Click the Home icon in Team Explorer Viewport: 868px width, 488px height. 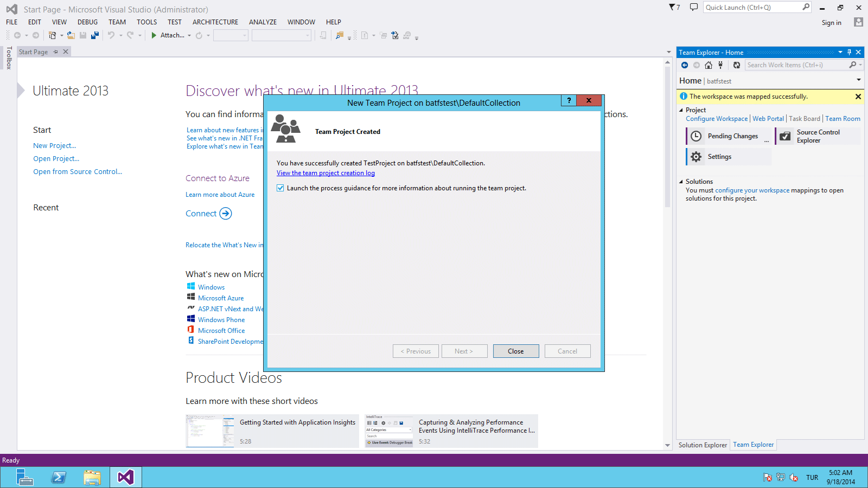709,65
